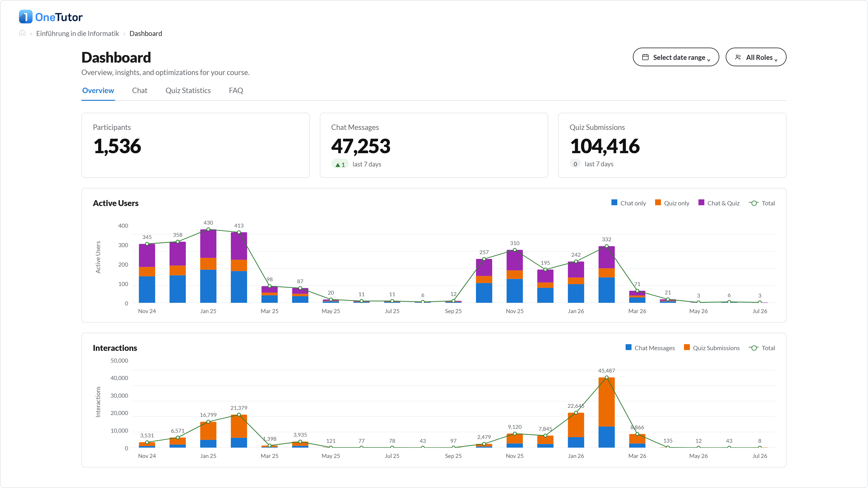Click the Jan 25 Interactions bar labeled 16,799

pos(208,434)
